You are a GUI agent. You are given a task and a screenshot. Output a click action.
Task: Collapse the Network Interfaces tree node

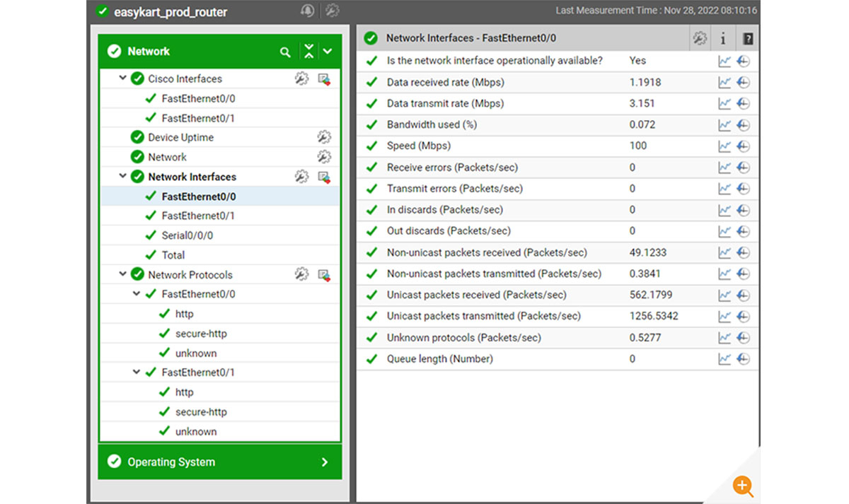point(123,177)
